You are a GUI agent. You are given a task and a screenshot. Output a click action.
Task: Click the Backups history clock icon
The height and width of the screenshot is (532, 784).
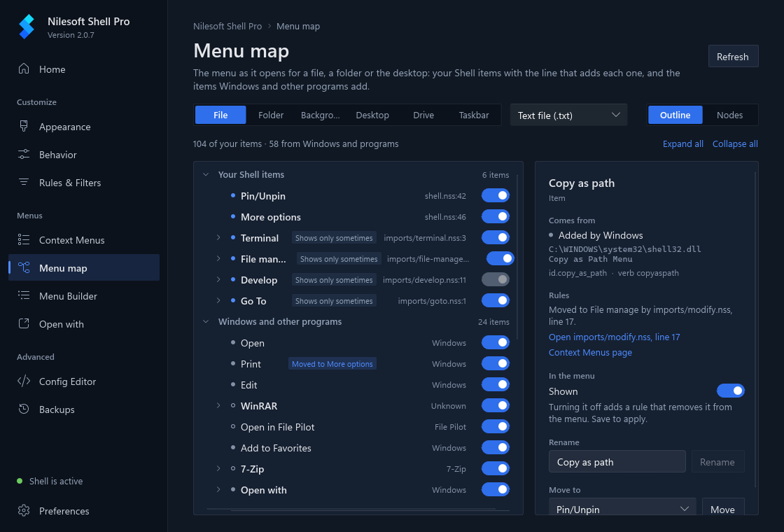coord(24,409)
